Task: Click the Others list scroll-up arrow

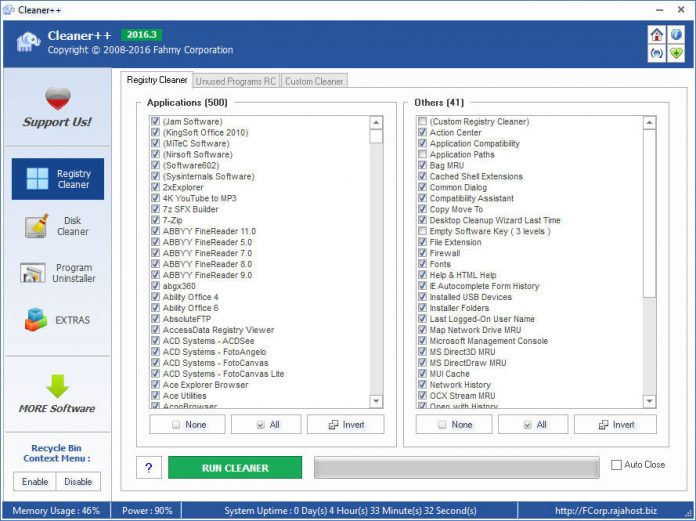Action: pyautogui.click(x=649, y=122)
